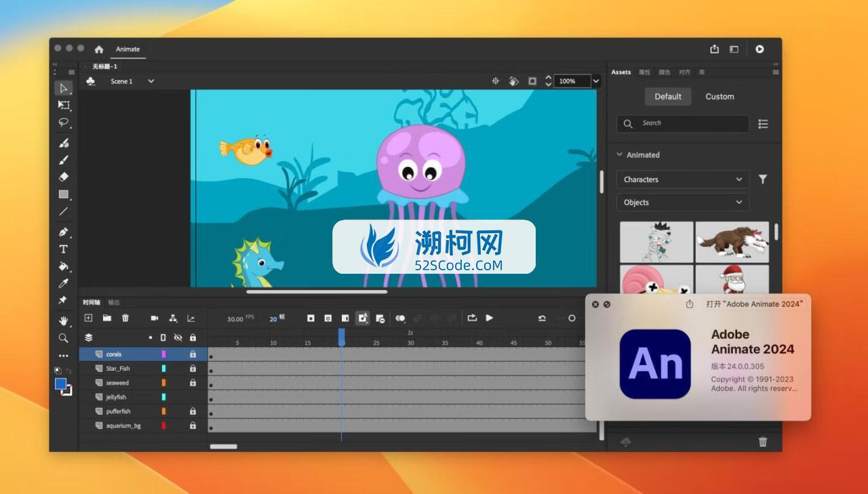Screen dimensions: 868x494
Task: Select the Eyedropper tool
Action: [64, 283]
